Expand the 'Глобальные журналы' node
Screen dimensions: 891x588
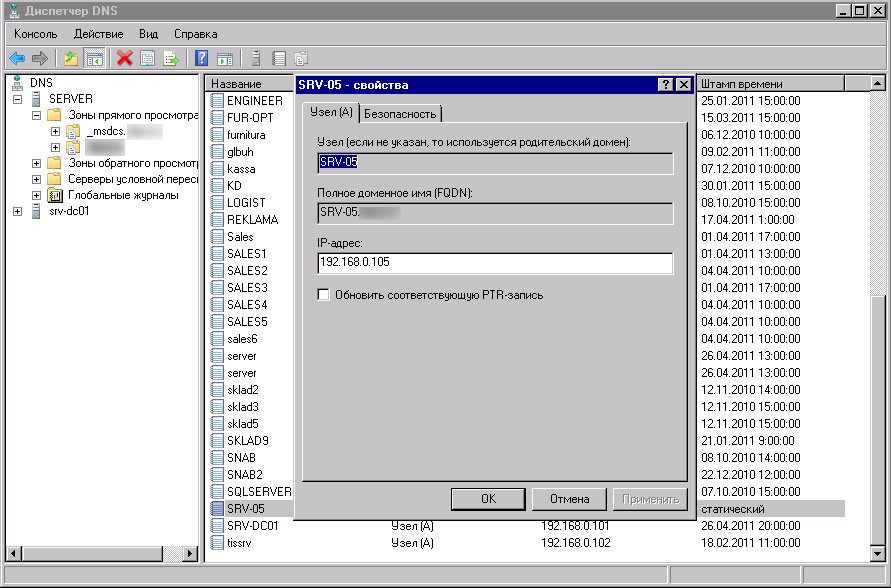[x=37, y=195]
